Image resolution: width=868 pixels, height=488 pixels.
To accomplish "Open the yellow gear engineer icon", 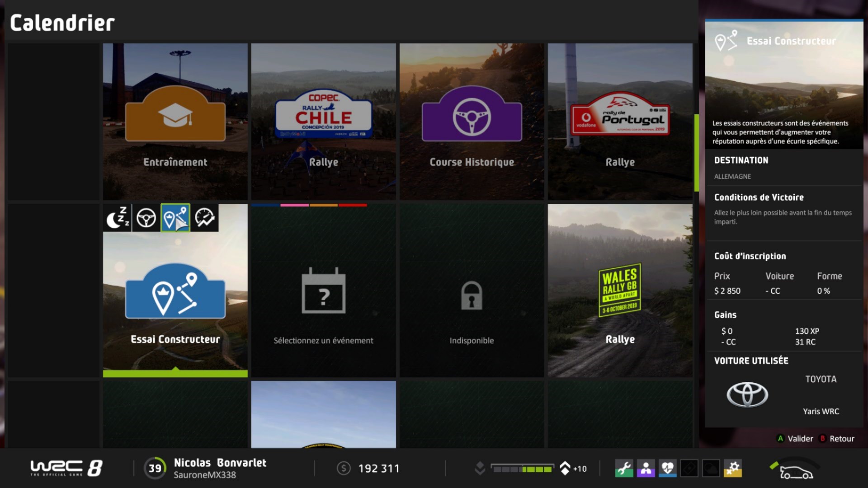I will (733, 469).
